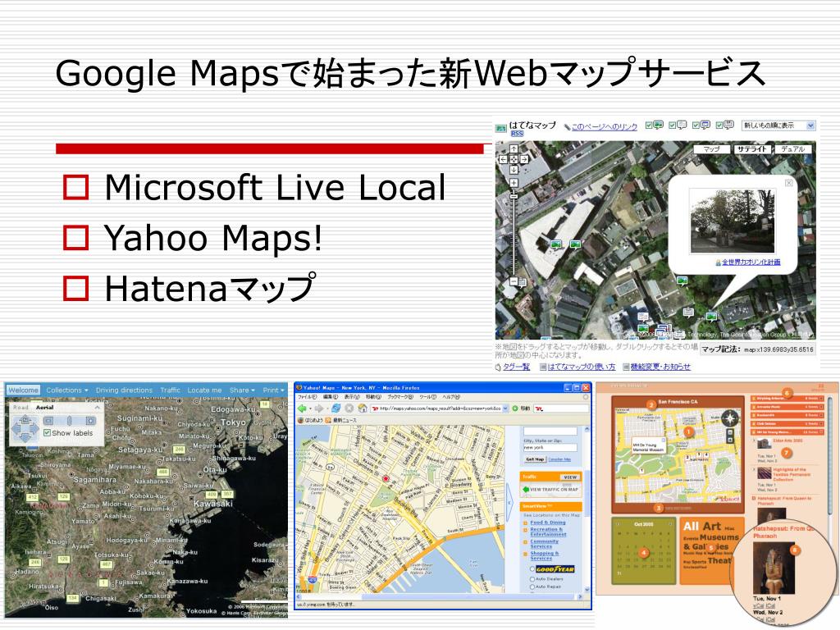Open the 新しいもの順に表示 sort dropdown

[778, 126]
